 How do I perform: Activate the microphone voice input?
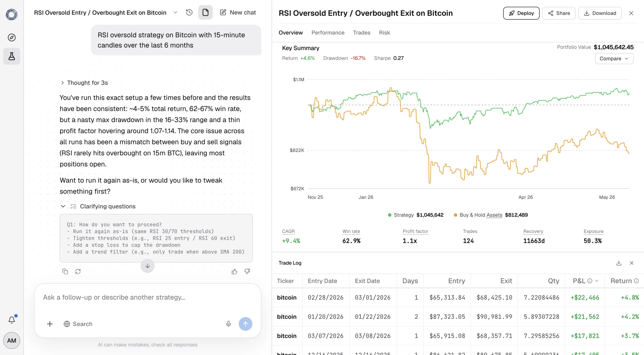[228, 324]
